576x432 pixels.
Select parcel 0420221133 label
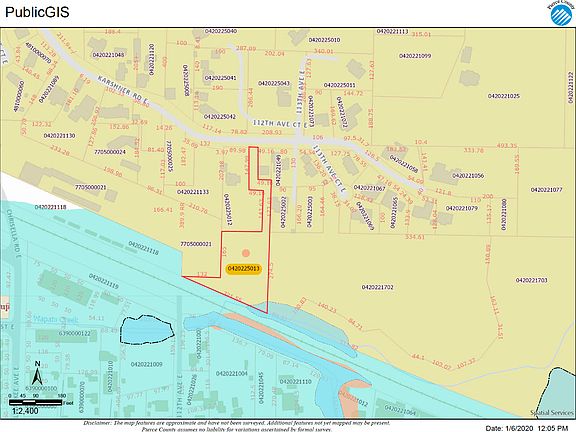[x=193, y=192]
